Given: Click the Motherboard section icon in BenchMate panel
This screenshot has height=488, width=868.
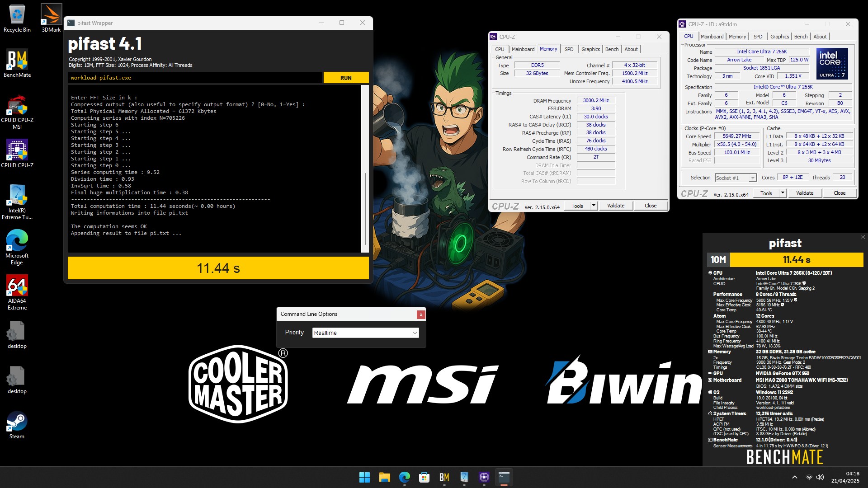Looking at the screenshot, I should 710,380.
